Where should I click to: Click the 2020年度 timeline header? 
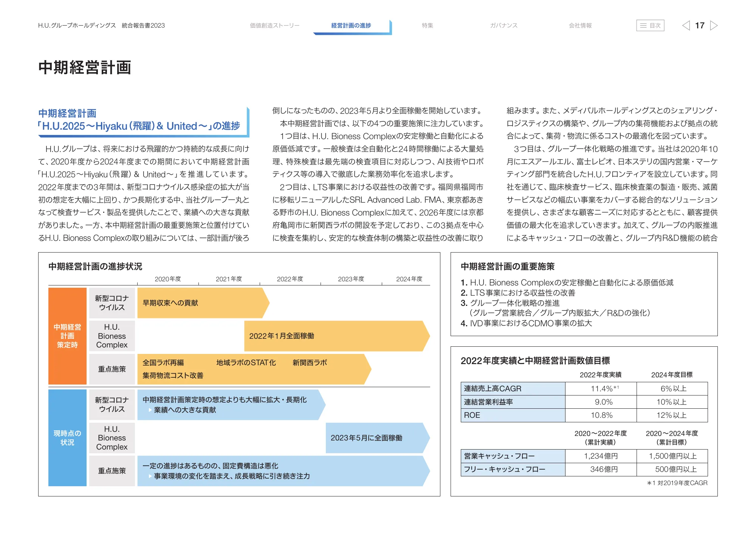pyautogui.click(x=168, y=279)
